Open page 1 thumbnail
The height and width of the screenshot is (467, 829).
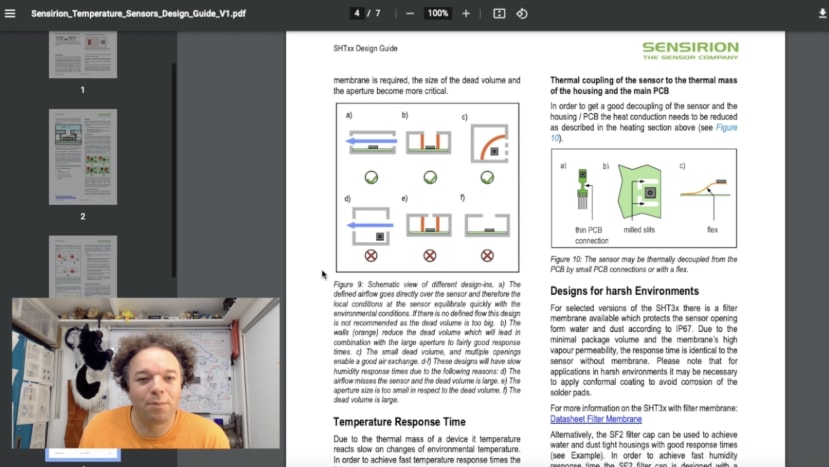[83, 54]
